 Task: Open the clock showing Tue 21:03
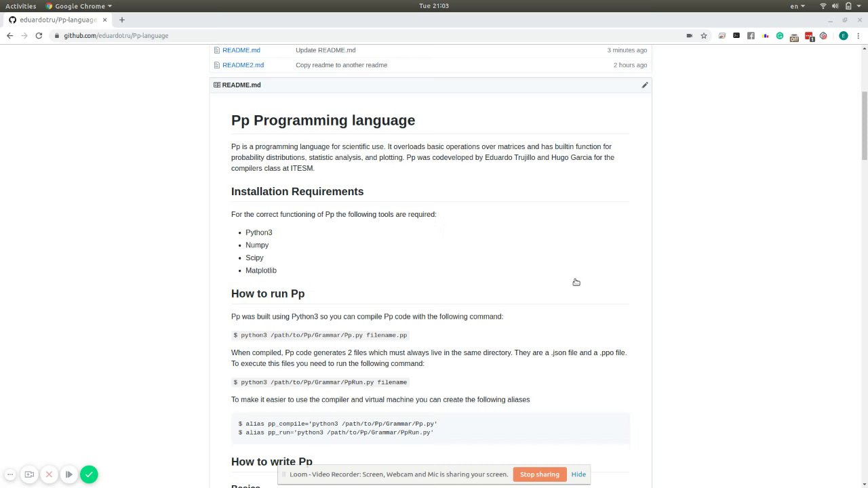point(434,6)
